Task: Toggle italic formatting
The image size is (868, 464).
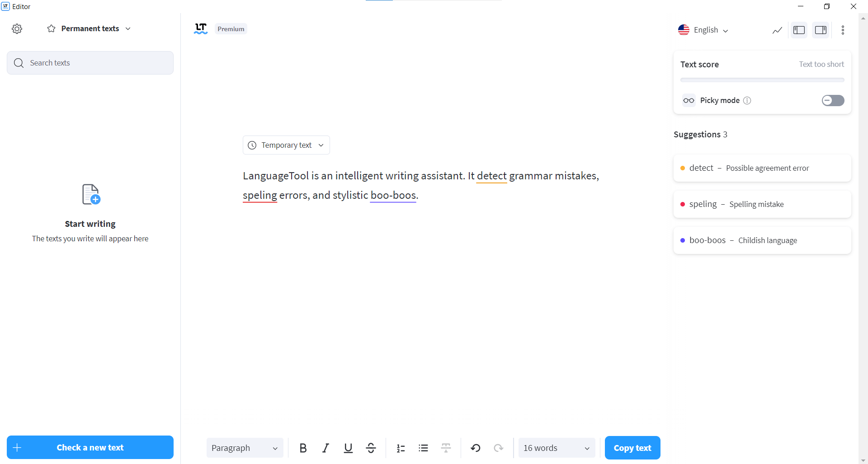Action: (325, 448)
